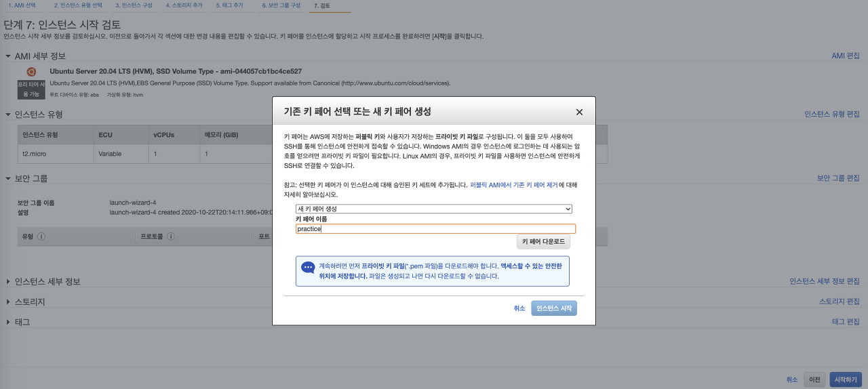The width and height of the screenshot is (868, 389).
Task: Click the 스토리지 편집 link
Action: [x=840, y=302]
